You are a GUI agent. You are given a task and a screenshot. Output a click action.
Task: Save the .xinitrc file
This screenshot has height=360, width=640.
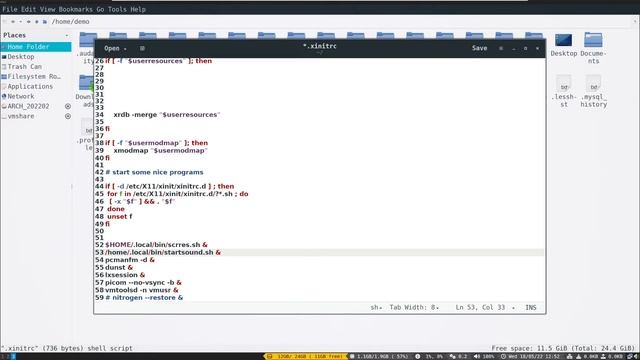coord(479,48)
